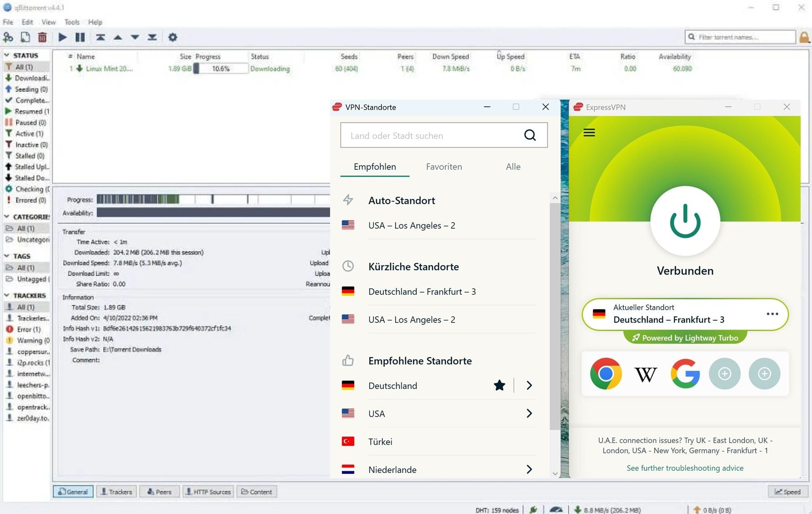Open qBittorrent options gear icon
Viewport: 812px width, 514px height.
pyautogui.click(x=173, y=37)
